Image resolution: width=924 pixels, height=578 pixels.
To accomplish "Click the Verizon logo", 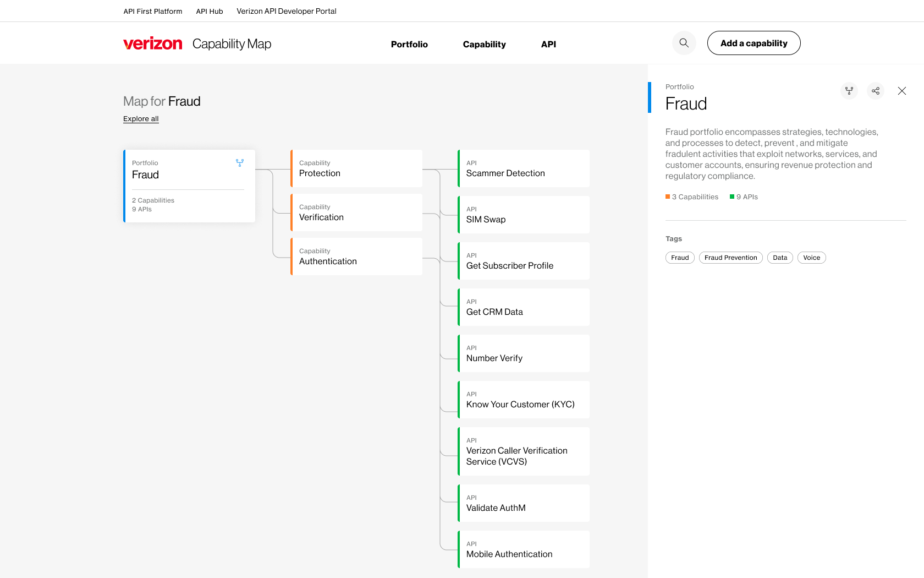I will coord(153,43).
